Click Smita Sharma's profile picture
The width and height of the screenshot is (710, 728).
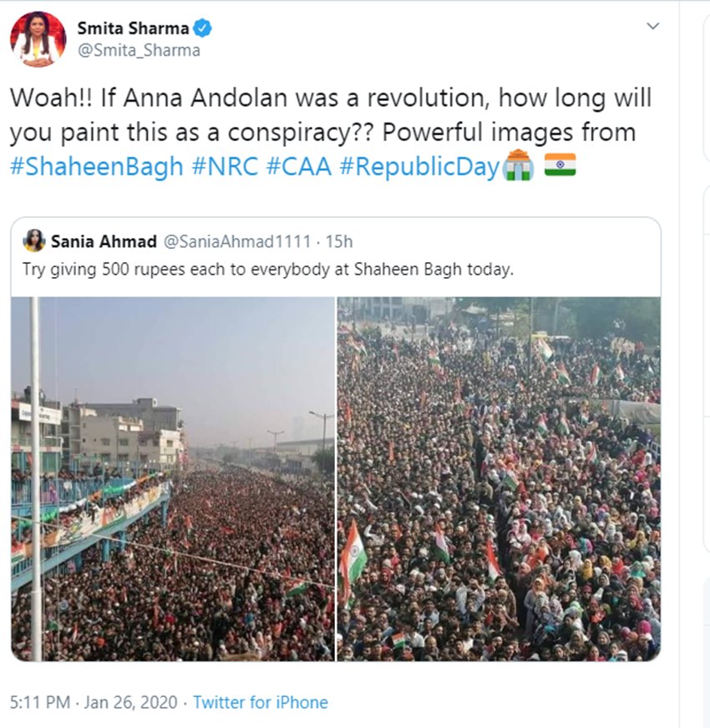pyautogui.click(x=38, y=38)
